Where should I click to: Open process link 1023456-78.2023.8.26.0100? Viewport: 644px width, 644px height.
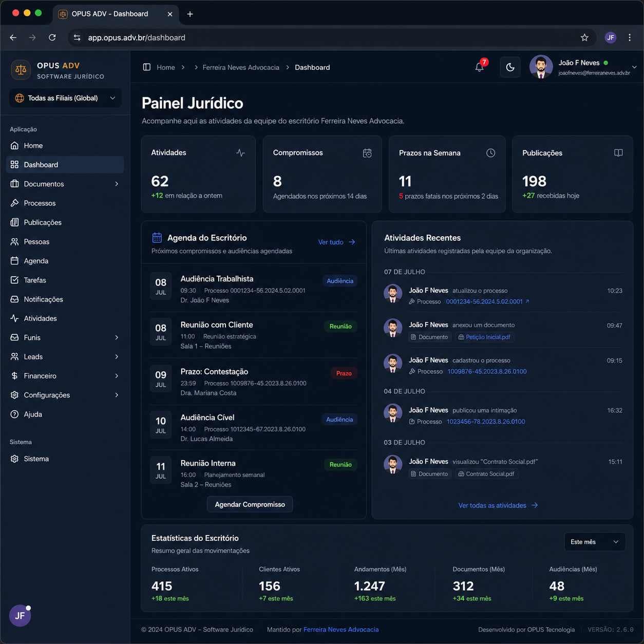tap(486, 422)
